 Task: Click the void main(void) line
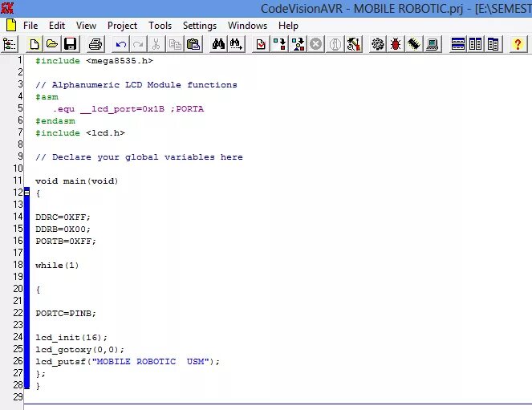(x=77, y=181)
